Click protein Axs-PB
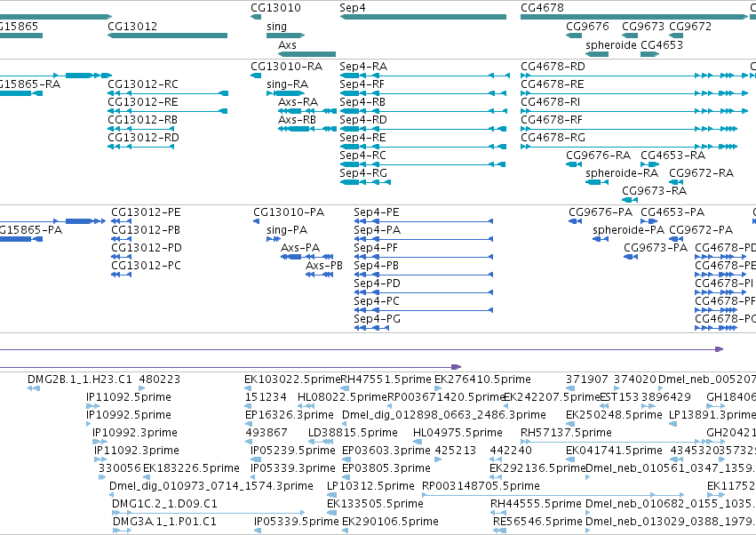 pyautogui.click(x=320, y=275)
